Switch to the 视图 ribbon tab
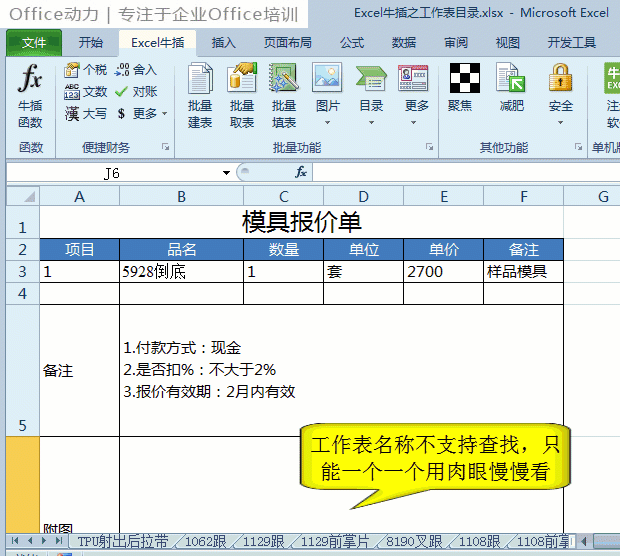Viewport: 620px width, 556px height. pyautogui.click(x=508, y=42)
